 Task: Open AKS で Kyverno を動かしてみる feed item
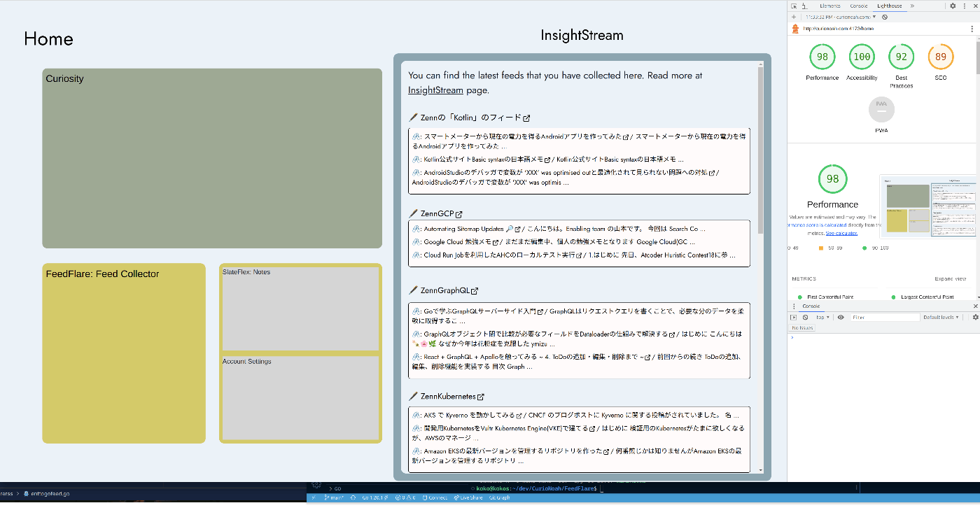click(x=472, y=416)
